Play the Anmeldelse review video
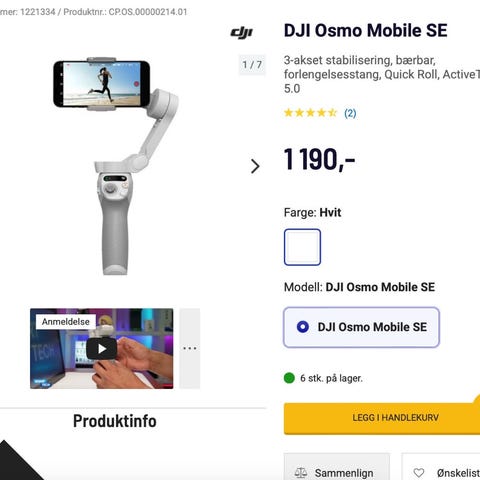Screen dimensions: 480x480 [101, 348]
